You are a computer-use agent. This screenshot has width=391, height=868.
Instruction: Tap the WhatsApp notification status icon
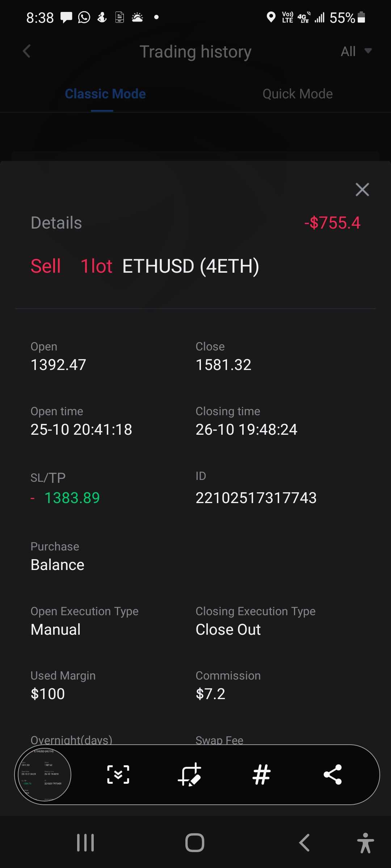(84, 17)
